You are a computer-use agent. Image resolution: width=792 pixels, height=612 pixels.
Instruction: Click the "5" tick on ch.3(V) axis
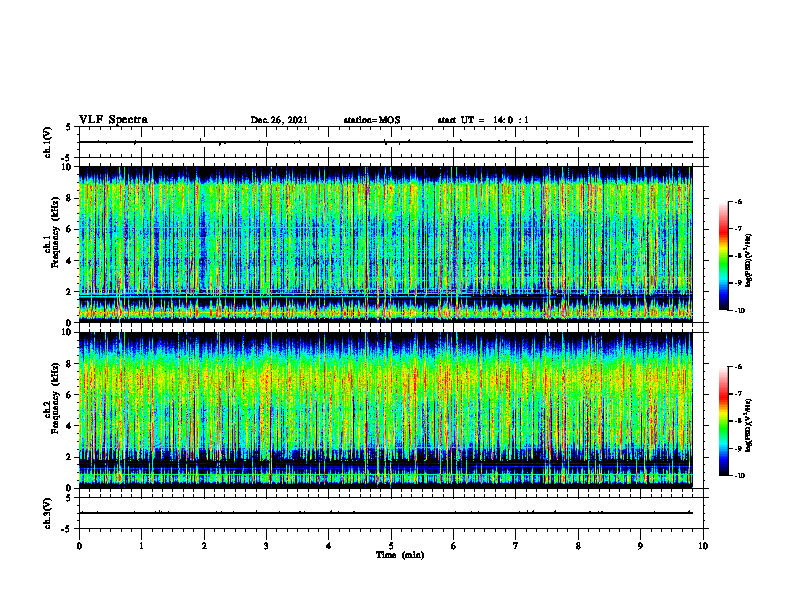click(69, 498)
